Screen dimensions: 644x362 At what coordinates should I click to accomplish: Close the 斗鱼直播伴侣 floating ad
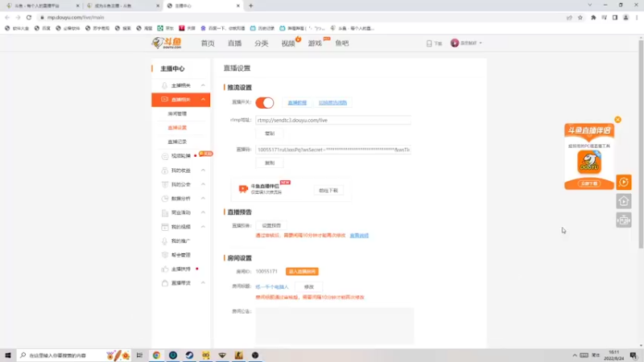(617, 119)
